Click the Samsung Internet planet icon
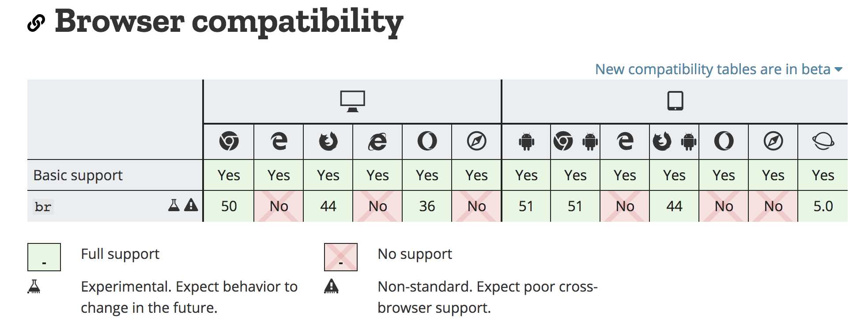 pos(823,141)
